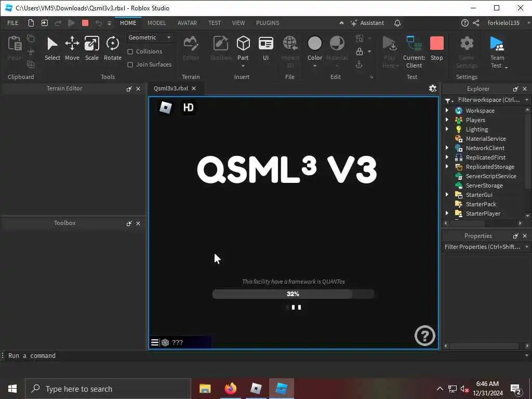Click the viewport settings gear icon
Image resolution: width=532 pixels, height=399 pixels.
click(x=433, y=88)
